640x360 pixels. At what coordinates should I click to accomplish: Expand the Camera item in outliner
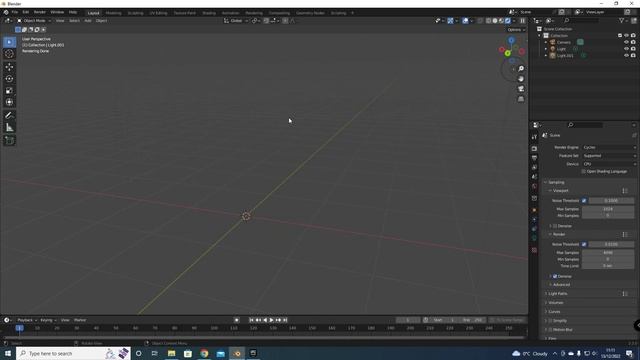546,42
